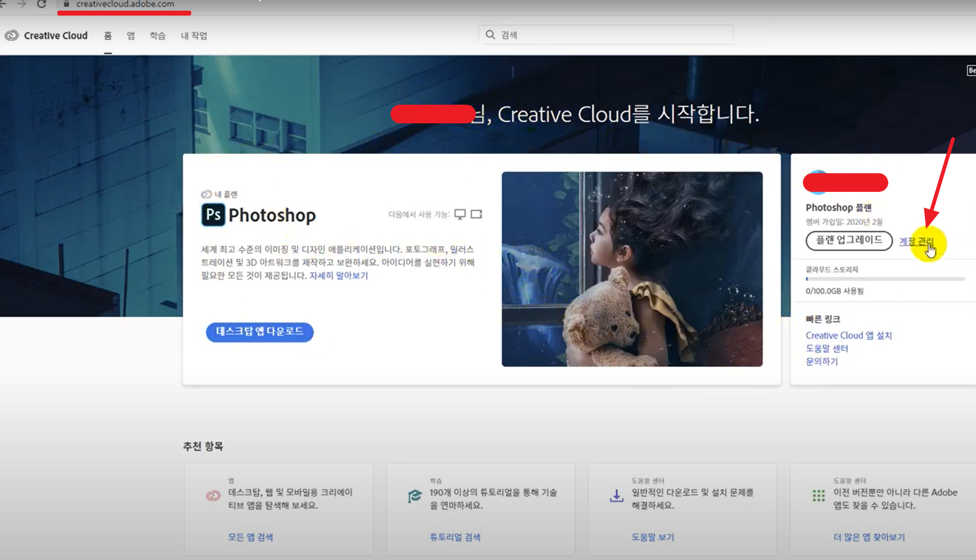Screen dimensions: 976x560
Task: Open the 계정 관리 link
Action: [x=916, y=242]
